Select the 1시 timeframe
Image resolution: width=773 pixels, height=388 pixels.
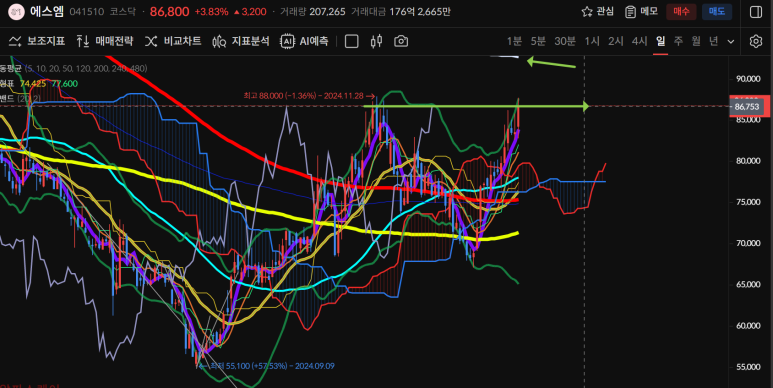coord(592,41)
